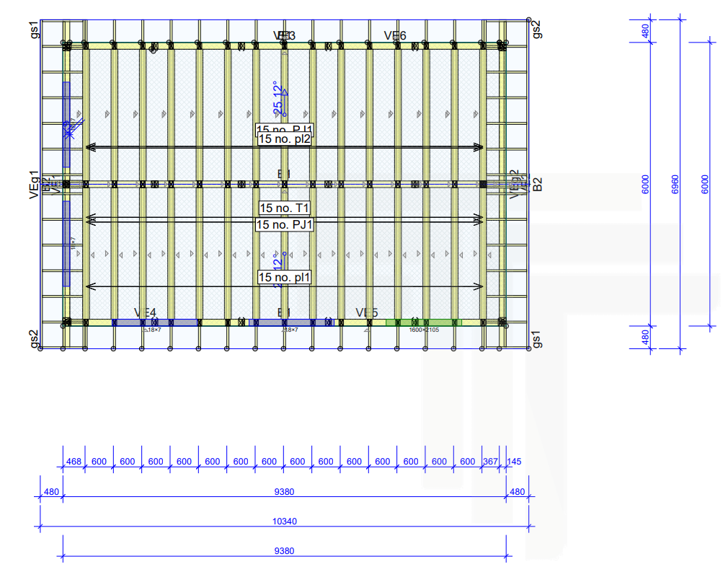Click the 468 dimension text
Image resolution: width=728 pixels, height=572 pixels.
click(73, 462)
